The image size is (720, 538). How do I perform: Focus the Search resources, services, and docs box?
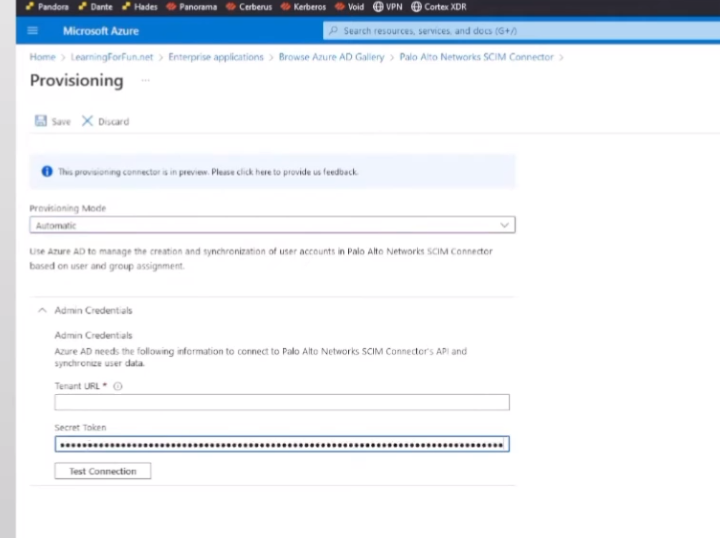(x=521, y=31)
